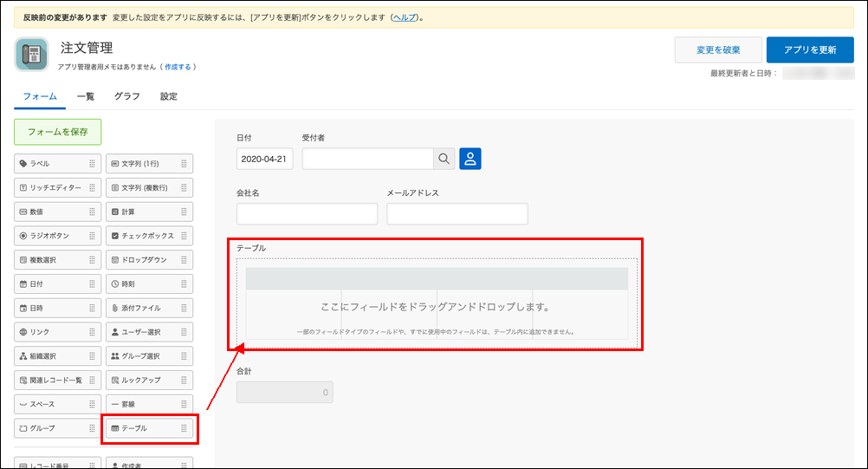Select the チェックボックス field item

click(x=150, y=236)
